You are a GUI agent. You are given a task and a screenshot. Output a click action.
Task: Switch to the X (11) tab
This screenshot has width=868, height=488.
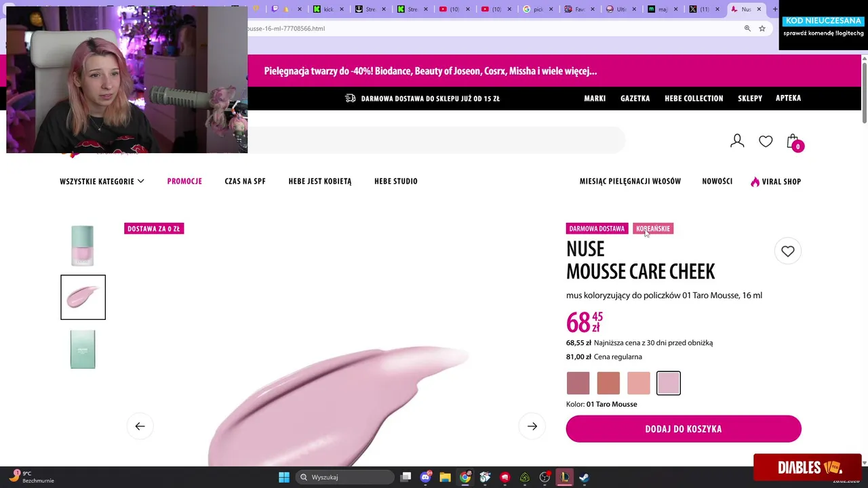pos(703,9)
